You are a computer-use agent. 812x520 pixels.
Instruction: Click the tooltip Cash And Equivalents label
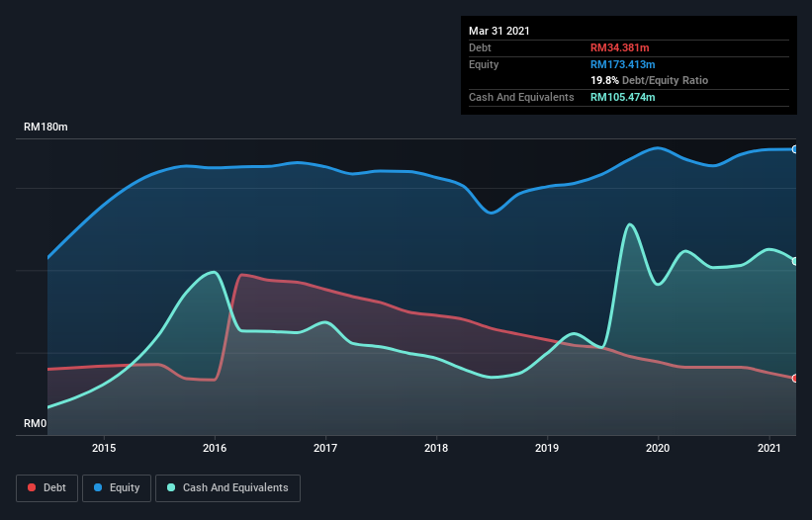point(521,97)
